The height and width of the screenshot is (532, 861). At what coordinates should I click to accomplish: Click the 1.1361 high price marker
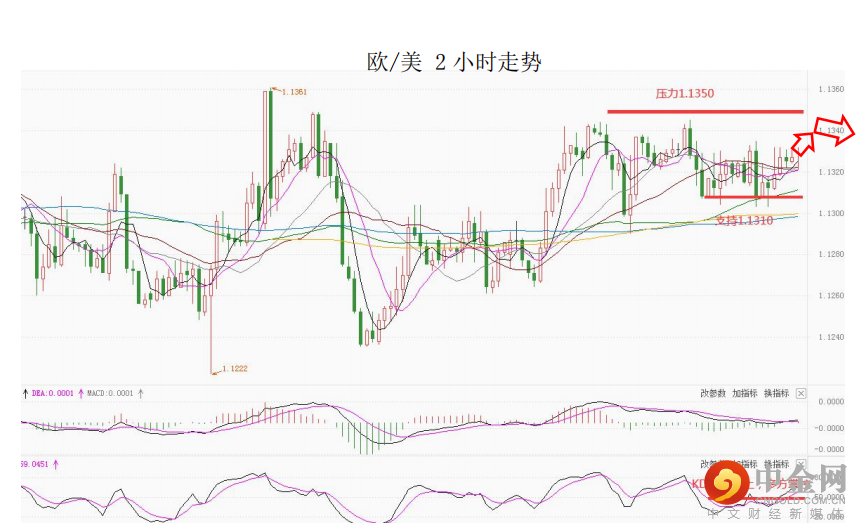tap(294, 92)
